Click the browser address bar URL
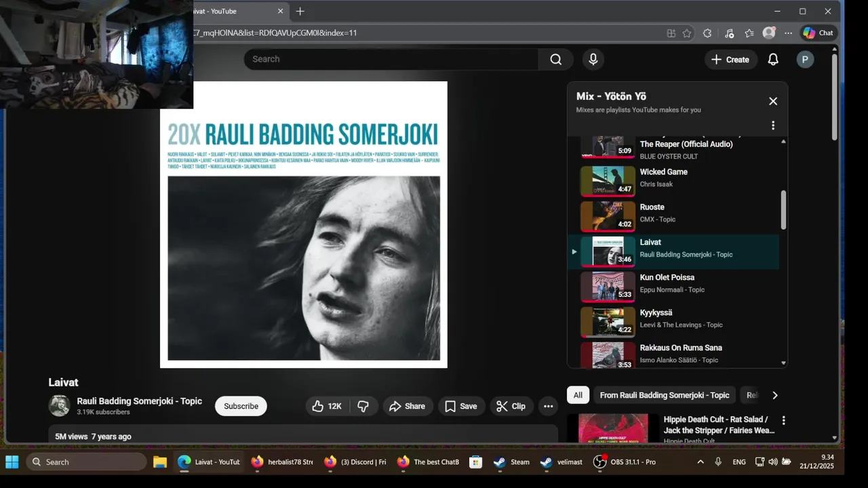This screenshot has height=488, width=868. pyautogui.click(x=275, y=33)
